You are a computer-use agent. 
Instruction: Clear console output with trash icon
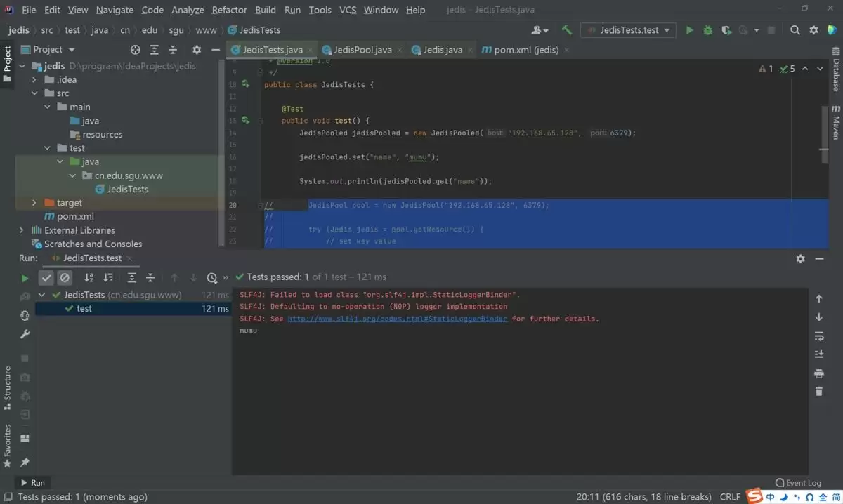(x=819, y=391)
